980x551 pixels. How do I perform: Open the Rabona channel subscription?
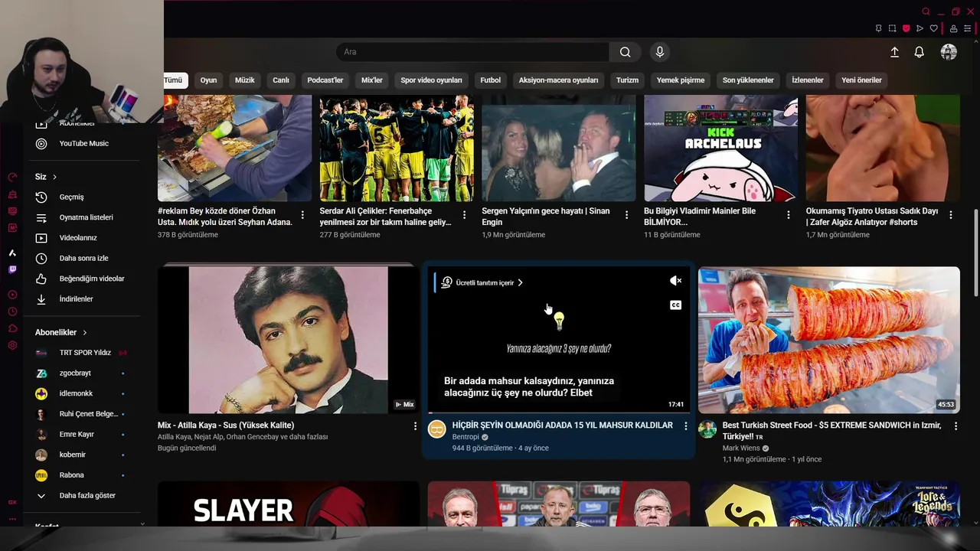tap(84, 475)
